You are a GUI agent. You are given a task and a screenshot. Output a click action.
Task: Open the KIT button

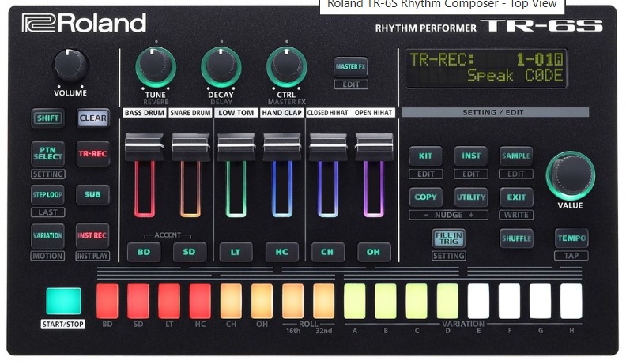tap(425, 156)
